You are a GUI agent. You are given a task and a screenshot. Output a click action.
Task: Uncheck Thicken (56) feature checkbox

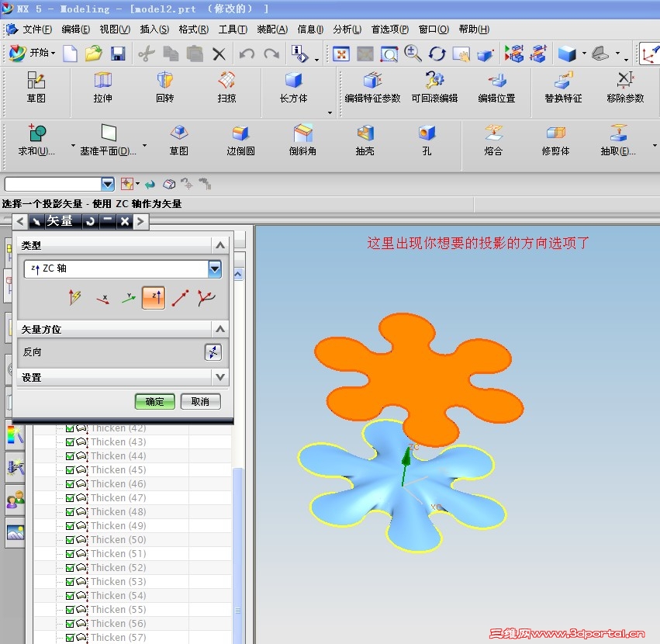coord(70,623)
